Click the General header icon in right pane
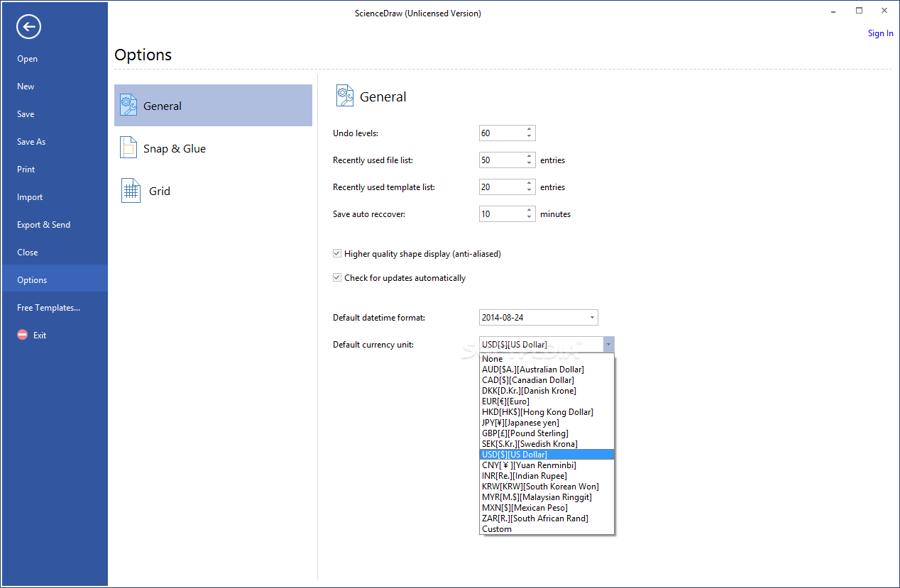The image size is (900, 588). [345, 96]
